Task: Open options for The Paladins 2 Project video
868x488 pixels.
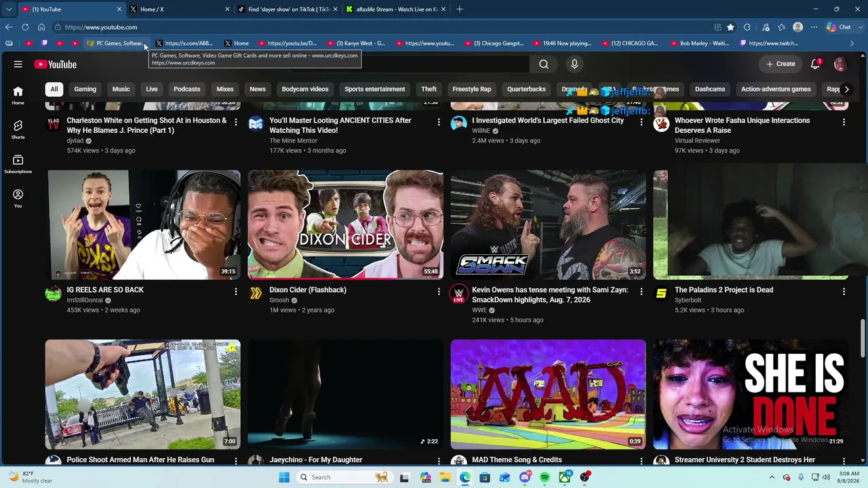Action: tap(844, 291)
